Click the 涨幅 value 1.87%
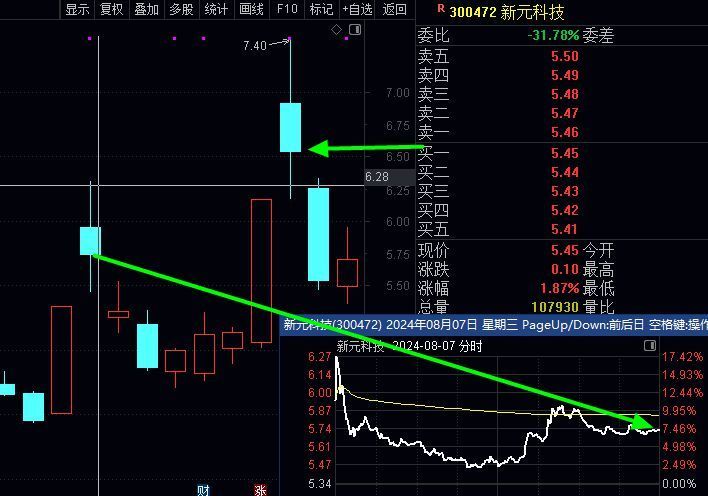 [x=559, y=288]
